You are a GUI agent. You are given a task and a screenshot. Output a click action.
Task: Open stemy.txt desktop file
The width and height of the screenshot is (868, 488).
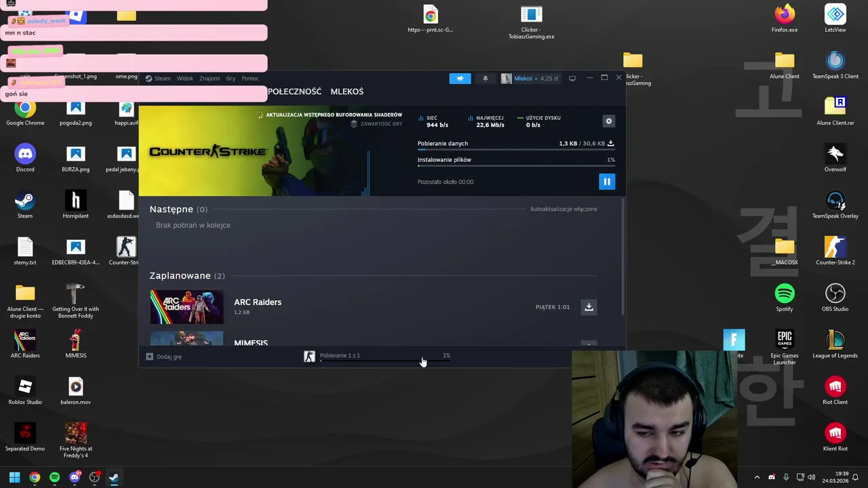point(25,251)
